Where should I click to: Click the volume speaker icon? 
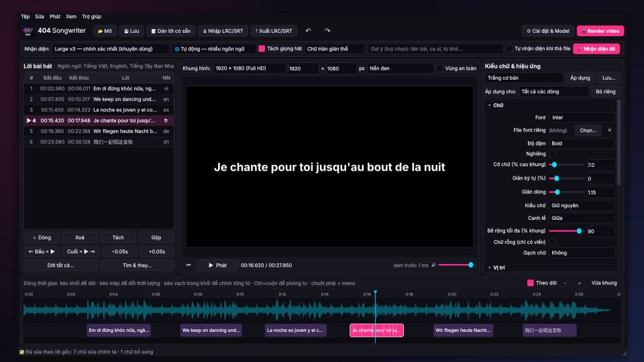click(x=433, y=265)
